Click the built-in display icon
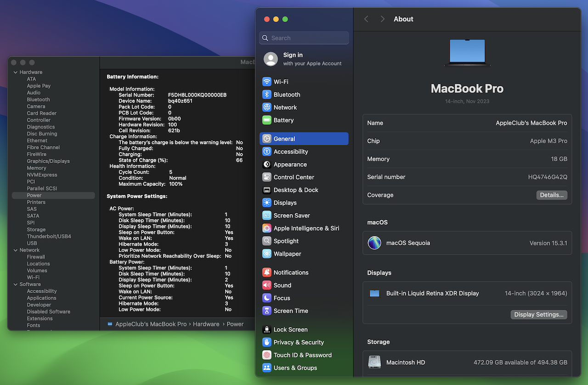 point(374,294)
